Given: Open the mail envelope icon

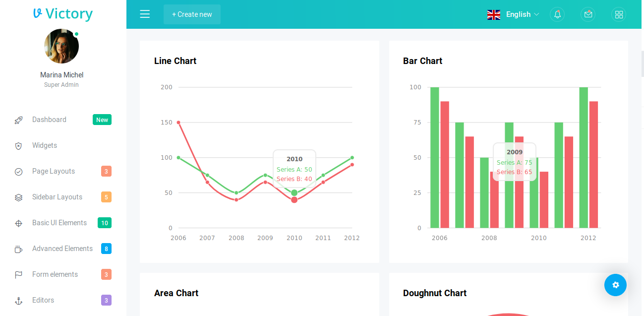Looking at the screenshot, I should click(x=588, y=14).
